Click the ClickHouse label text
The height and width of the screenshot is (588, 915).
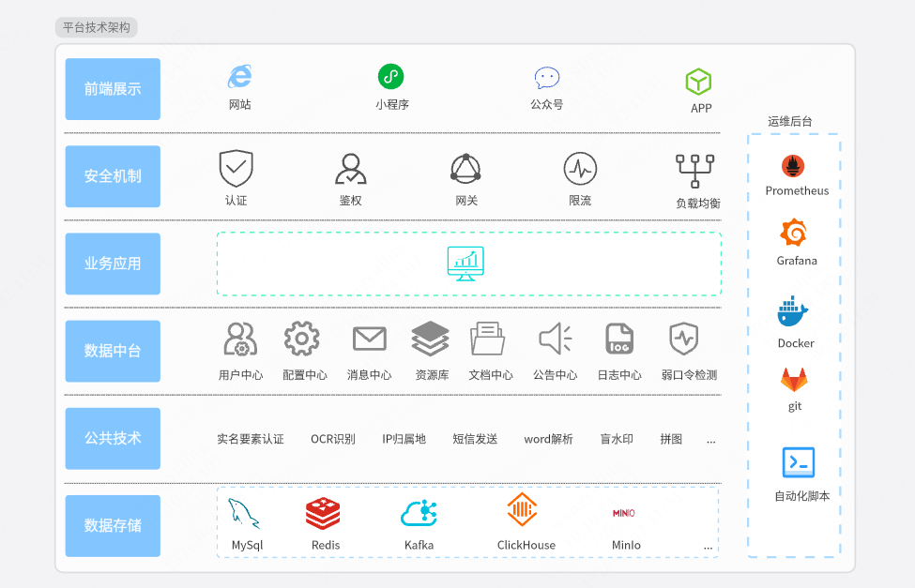point(526,546)
